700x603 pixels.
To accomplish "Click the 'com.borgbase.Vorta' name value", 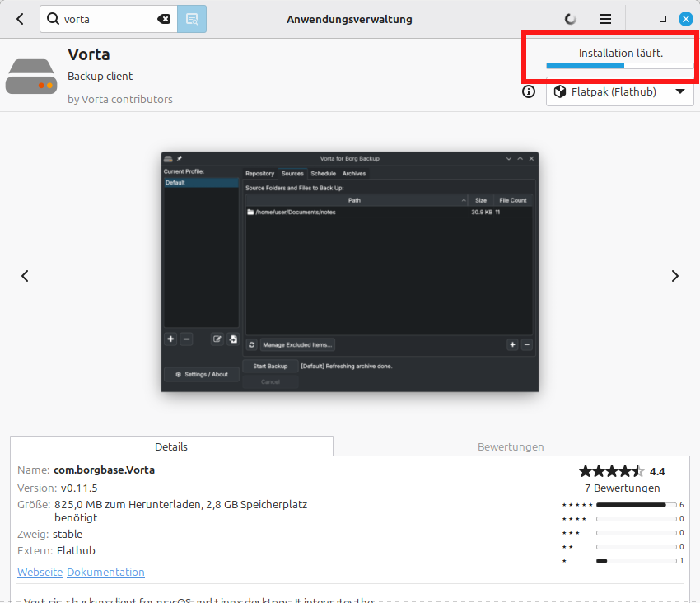I will click(104, 470).
